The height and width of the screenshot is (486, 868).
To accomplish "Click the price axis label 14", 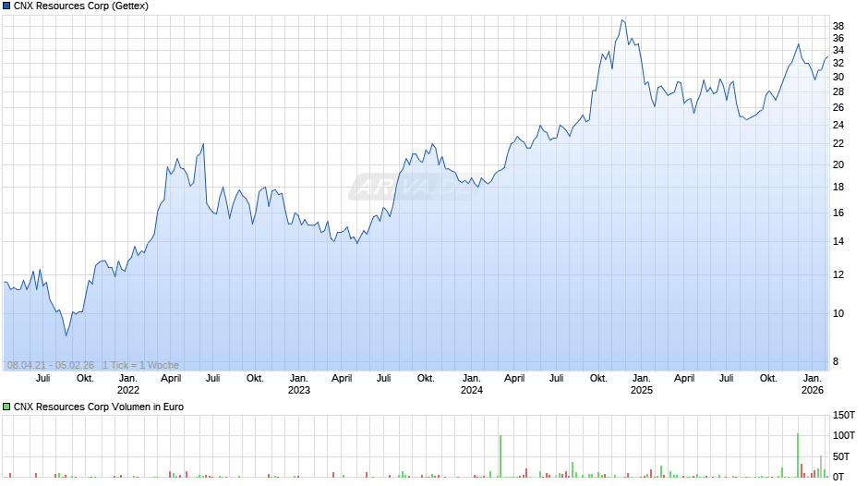I will (x=838, y=242).
